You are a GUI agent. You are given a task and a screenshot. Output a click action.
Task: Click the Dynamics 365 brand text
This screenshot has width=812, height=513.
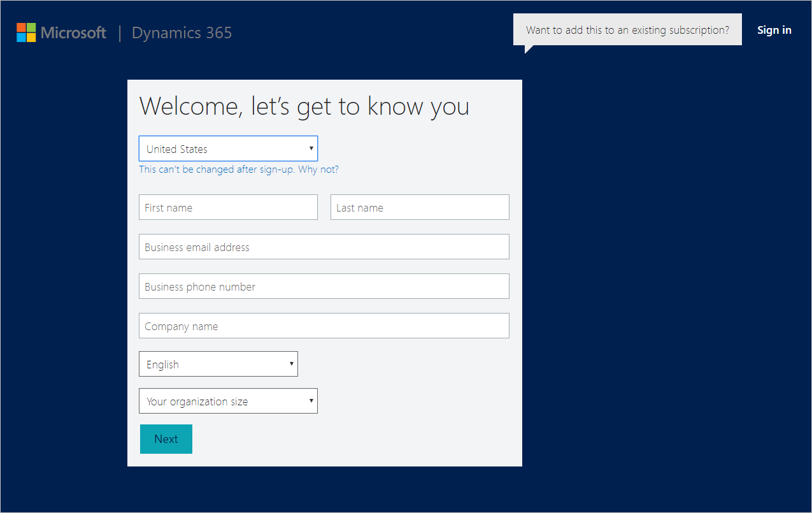(x=181, y=32)
